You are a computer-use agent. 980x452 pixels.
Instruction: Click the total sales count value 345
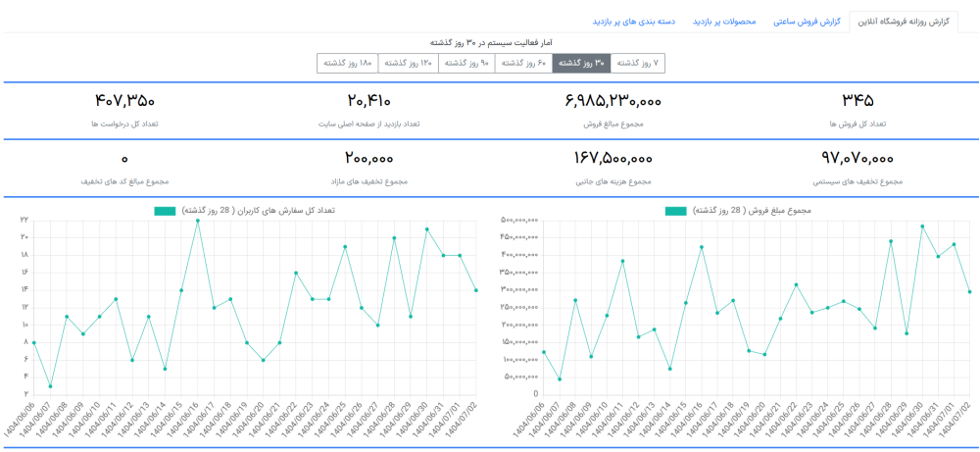pyautogui.click(x=856, y=101)
